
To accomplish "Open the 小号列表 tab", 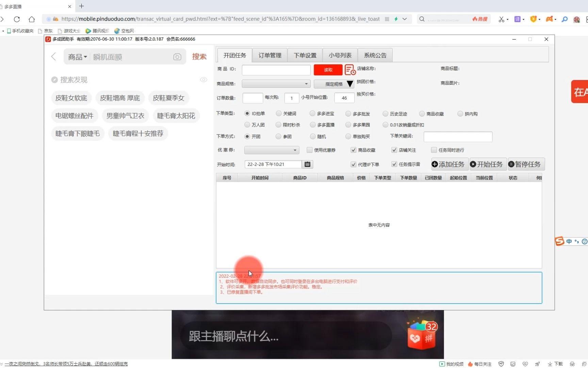I will (x=339, y=55).
